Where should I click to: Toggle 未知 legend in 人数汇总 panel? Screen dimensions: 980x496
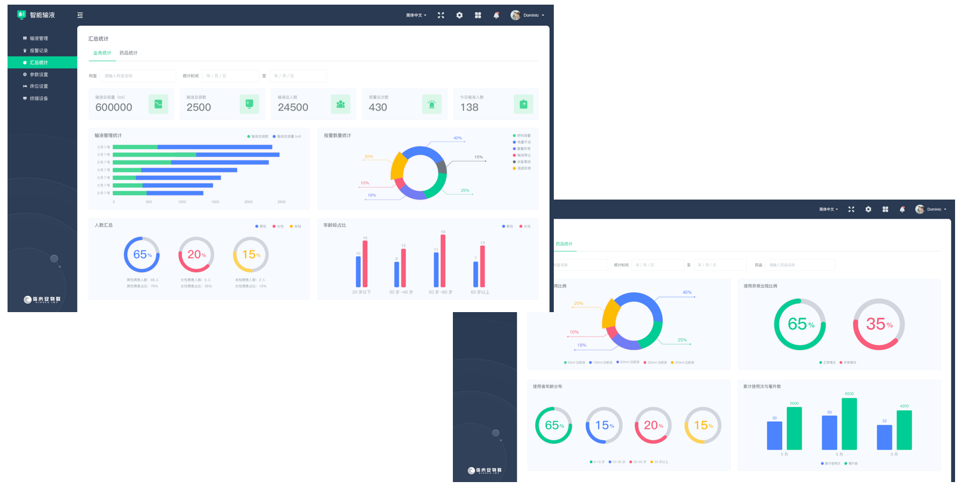point(296,226)
